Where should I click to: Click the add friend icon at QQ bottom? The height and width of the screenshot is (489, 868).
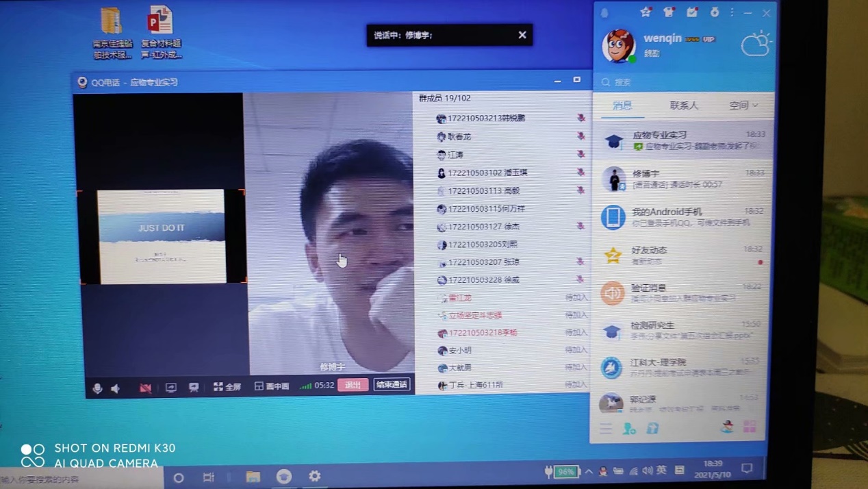629,429
